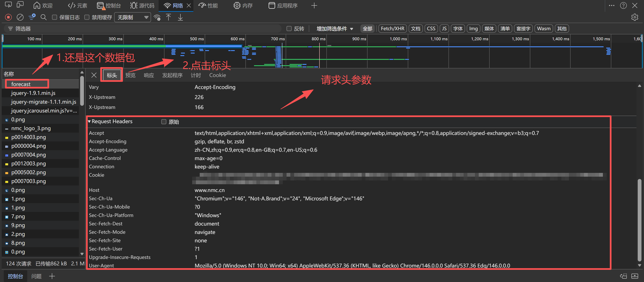Check the 禁用缓存 checkbox

point(87,17)
